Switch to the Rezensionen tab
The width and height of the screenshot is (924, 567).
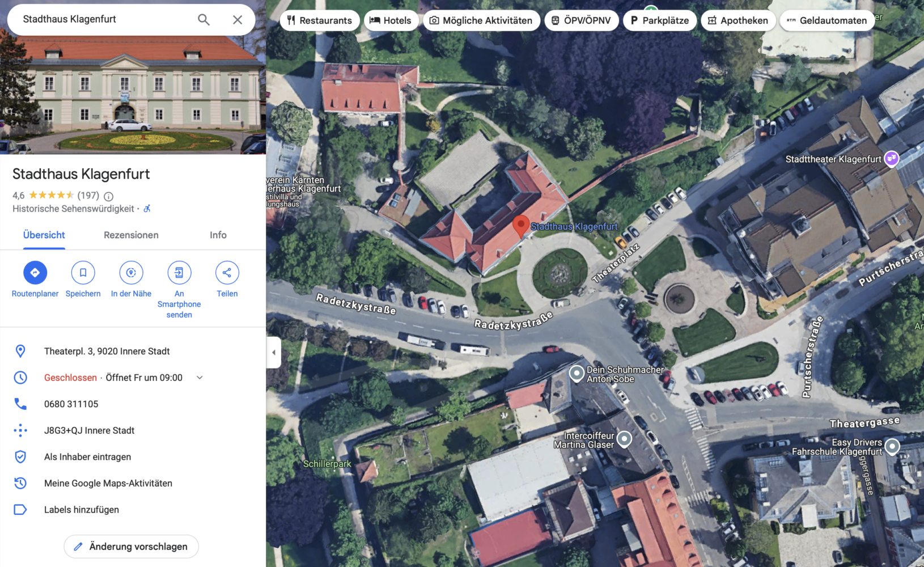[131, 235]
